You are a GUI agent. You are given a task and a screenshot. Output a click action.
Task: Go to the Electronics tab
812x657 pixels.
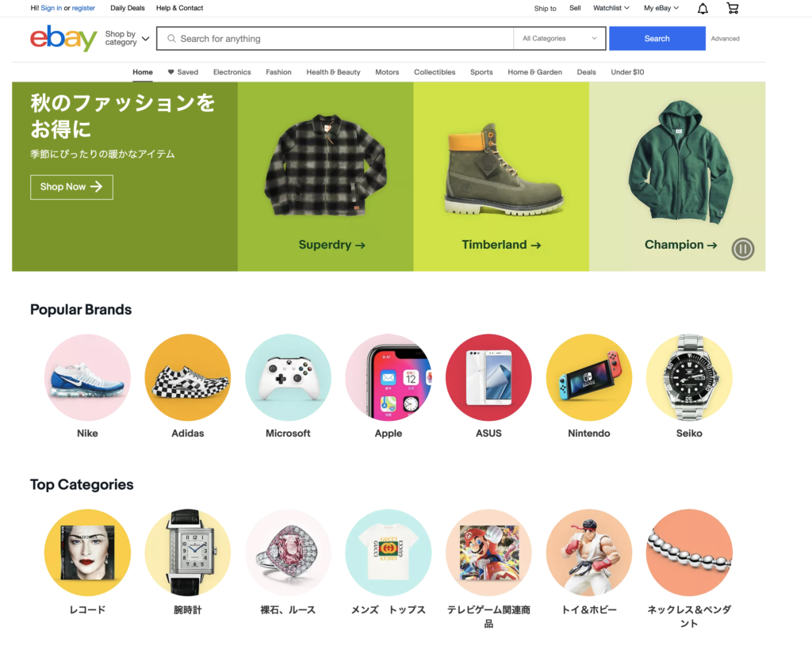click(232, 72)
